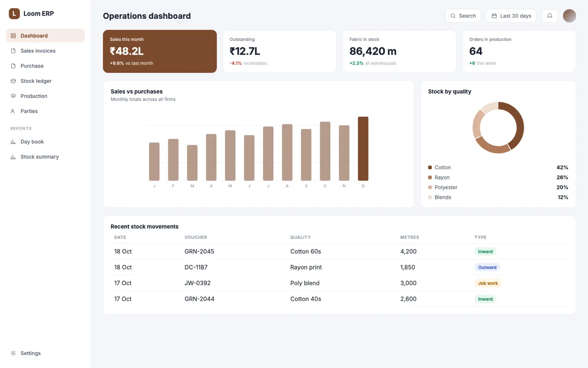Navigate to Production
This screenshot has height=368, width=588.
[45, 96]
